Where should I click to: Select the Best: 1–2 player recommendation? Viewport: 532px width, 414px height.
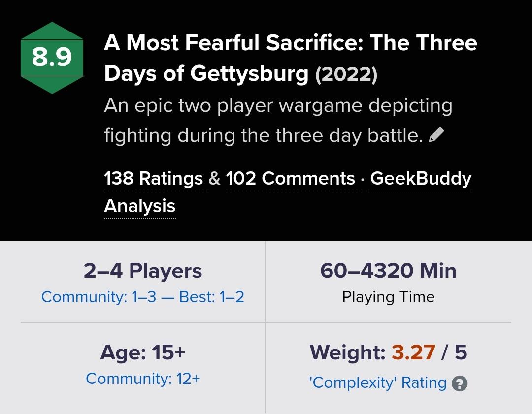[x=212, y=297]
